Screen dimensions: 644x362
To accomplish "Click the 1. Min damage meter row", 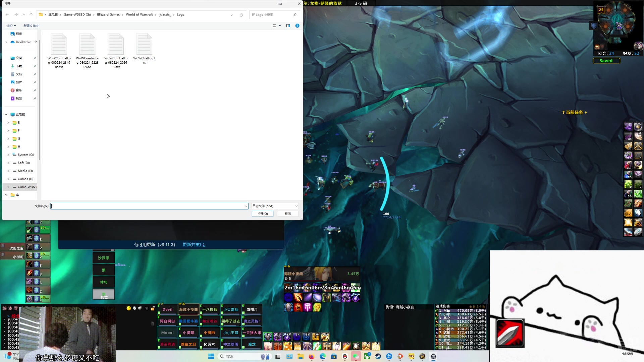I will coord(461,311).
